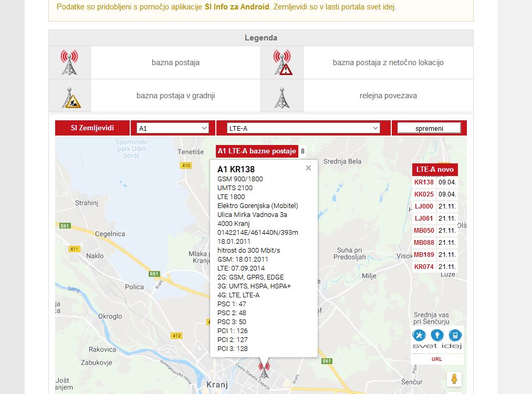Click the LTE: 07.09.2014 line in popup

tap(241, 268)
